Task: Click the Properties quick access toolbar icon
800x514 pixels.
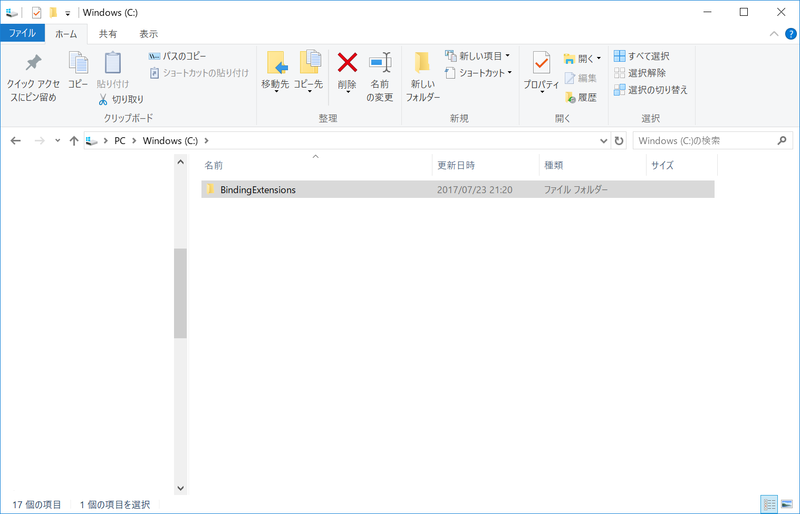Action: click(x=36, y=13)
